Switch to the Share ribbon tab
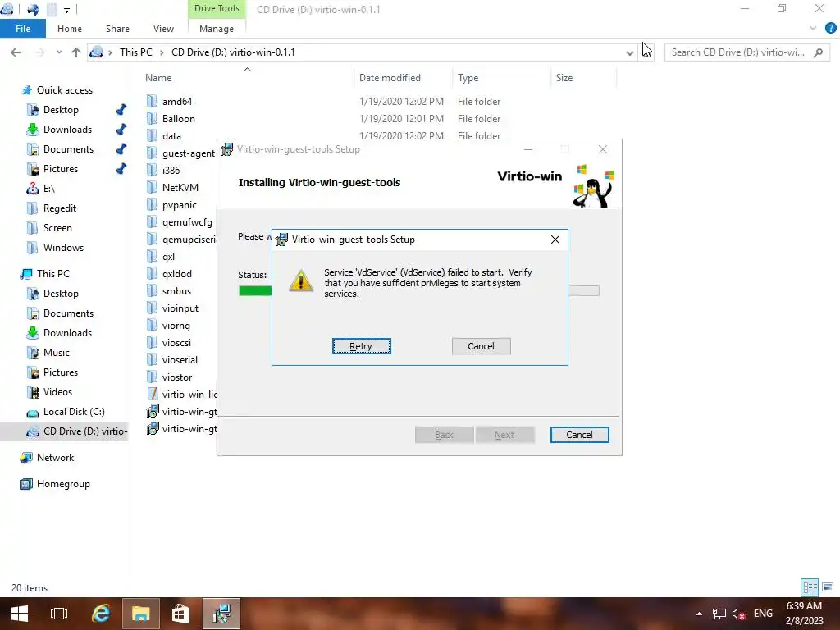The height and width of the screenshot is (630, 840). (x=117, y=29)
